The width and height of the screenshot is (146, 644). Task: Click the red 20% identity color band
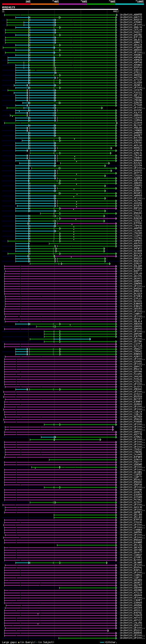(x=16, y=4)
